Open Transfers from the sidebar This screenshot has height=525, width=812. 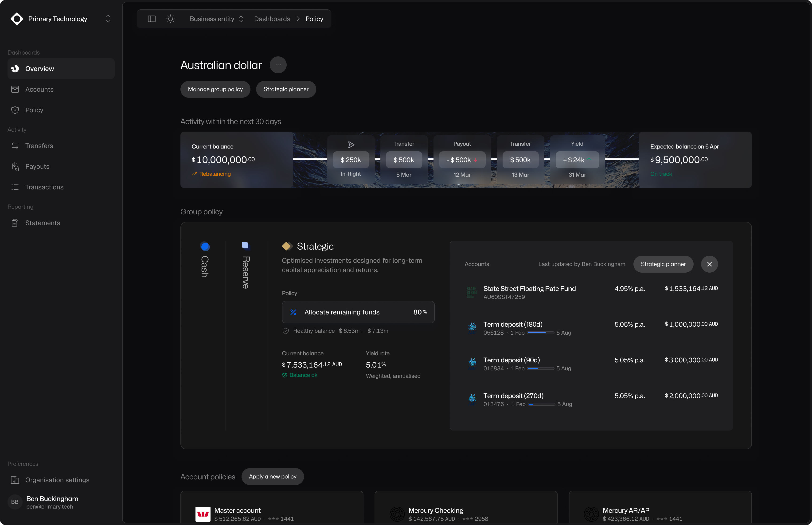(x=39, y=146)
